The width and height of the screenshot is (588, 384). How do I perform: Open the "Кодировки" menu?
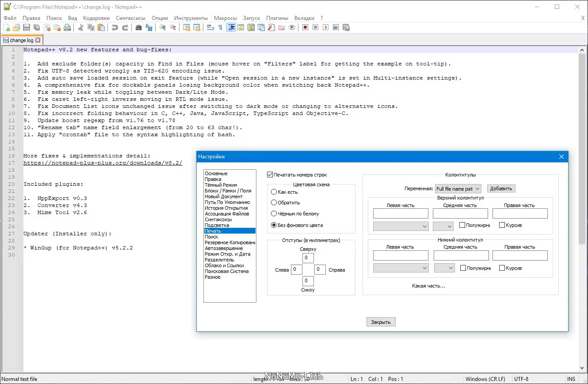pos(96,18)
